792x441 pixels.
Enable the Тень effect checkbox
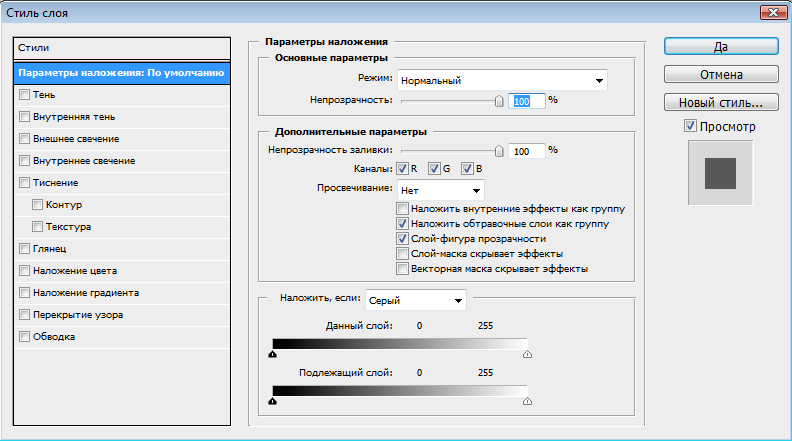coord(24,94)
